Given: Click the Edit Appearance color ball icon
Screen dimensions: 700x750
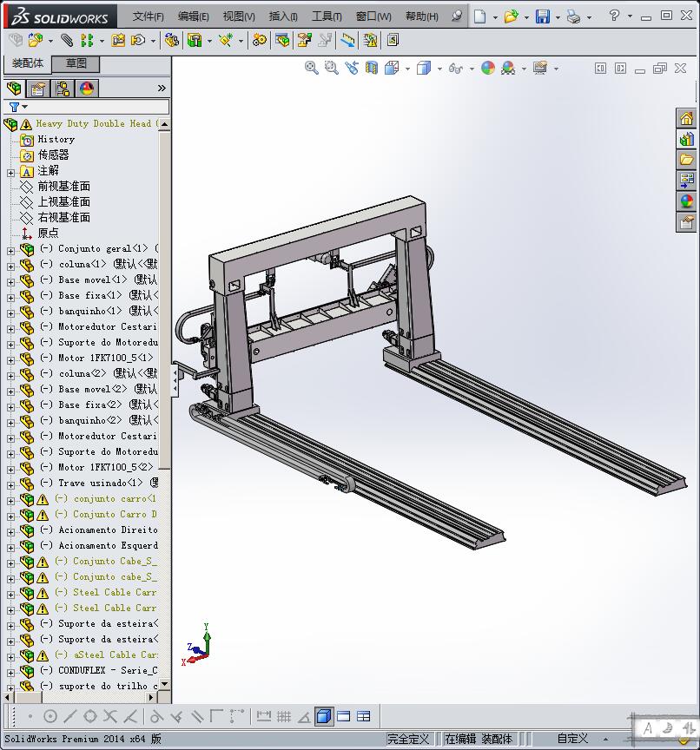Looking at the screenshot, I should [x=488, y=68].
